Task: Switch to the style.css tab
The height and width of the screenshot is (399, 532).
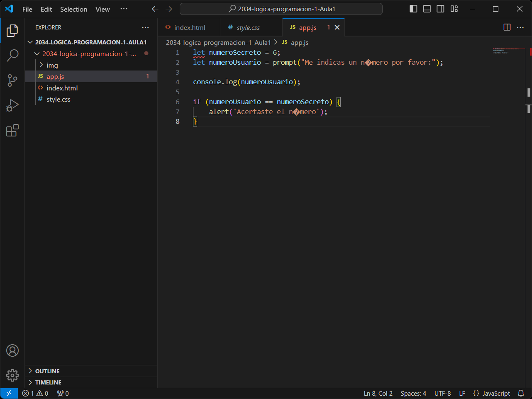Action: [x=251, y=27]
